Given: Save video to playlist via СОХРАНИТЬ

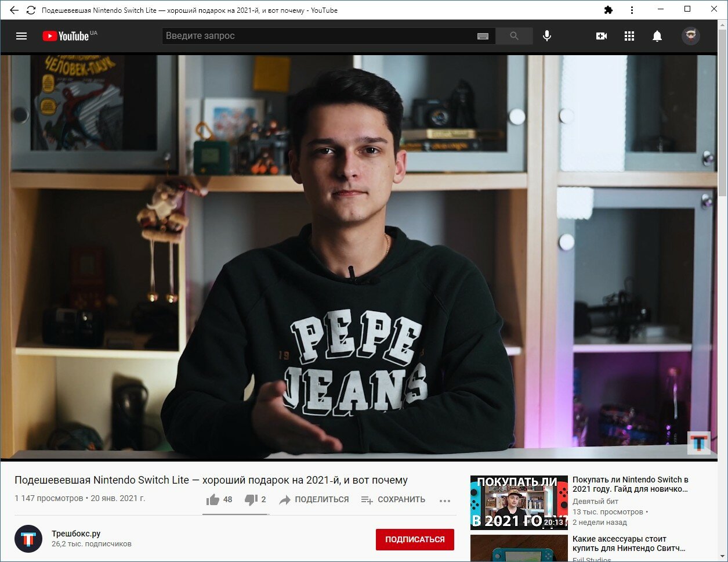Looking at the screenshot, I should point(393,499).
